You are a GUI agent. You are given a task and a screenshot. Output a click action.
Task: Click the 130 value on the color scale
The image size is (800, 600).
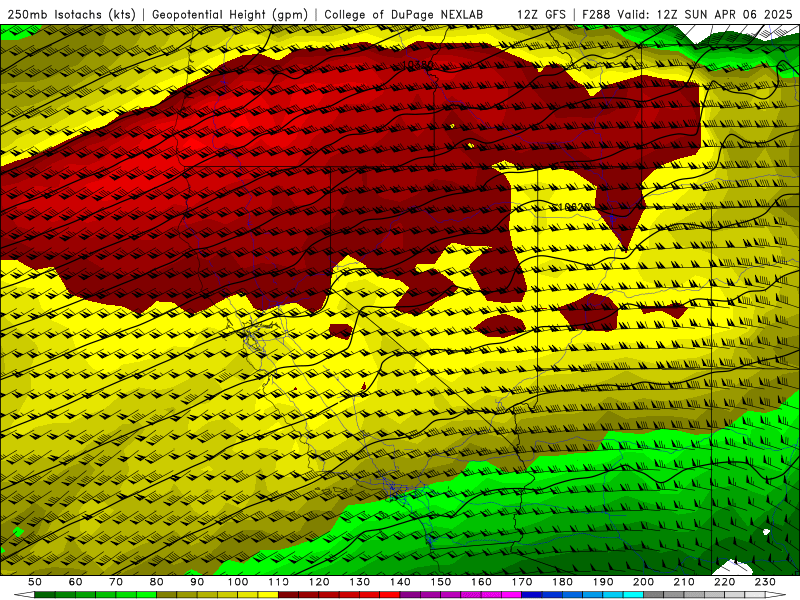[x=360, y=582]
